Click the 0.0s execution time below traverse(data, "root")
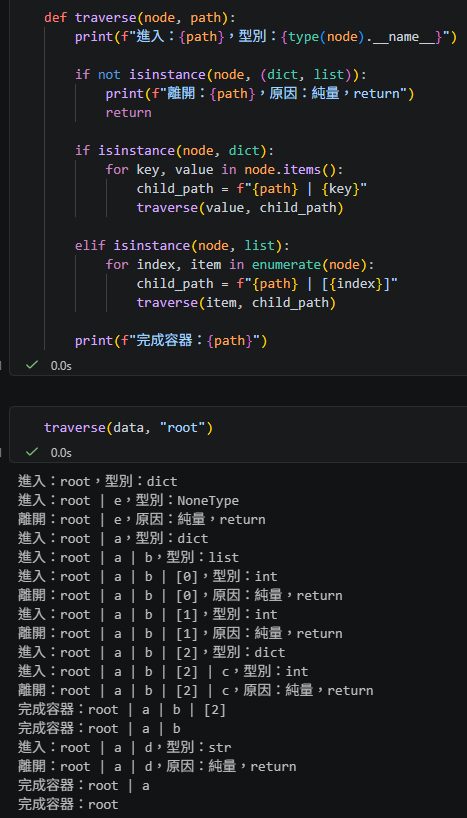The image size is (467, 818). (x=61, y=452)
